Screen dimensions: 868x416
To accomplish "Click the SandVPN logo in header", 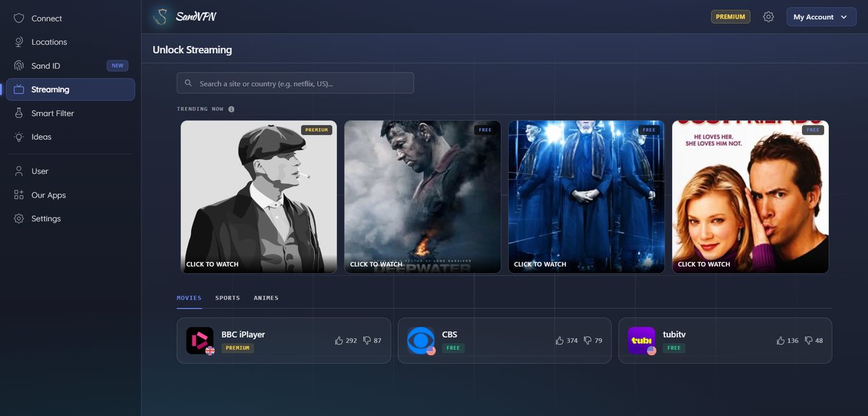I will coord(184,16).
